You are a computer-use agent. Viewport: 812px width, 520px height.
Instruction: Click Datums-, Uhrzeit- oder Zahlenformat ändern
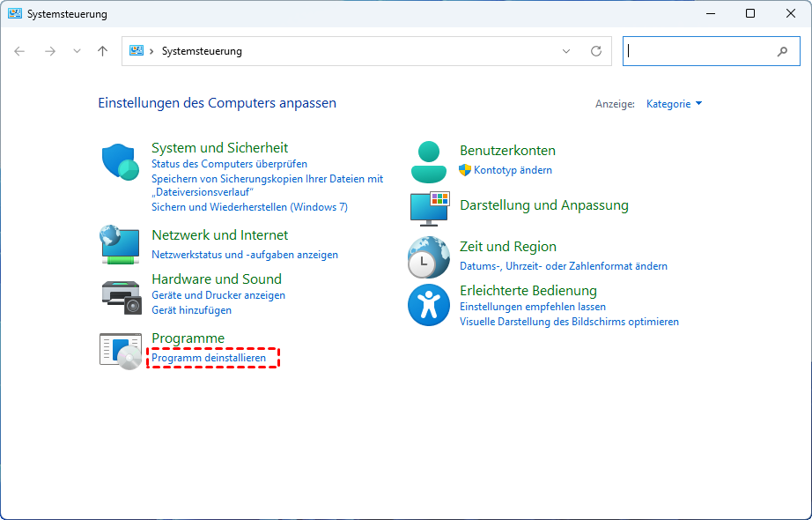pyautogui.click(x=563, y=266)
